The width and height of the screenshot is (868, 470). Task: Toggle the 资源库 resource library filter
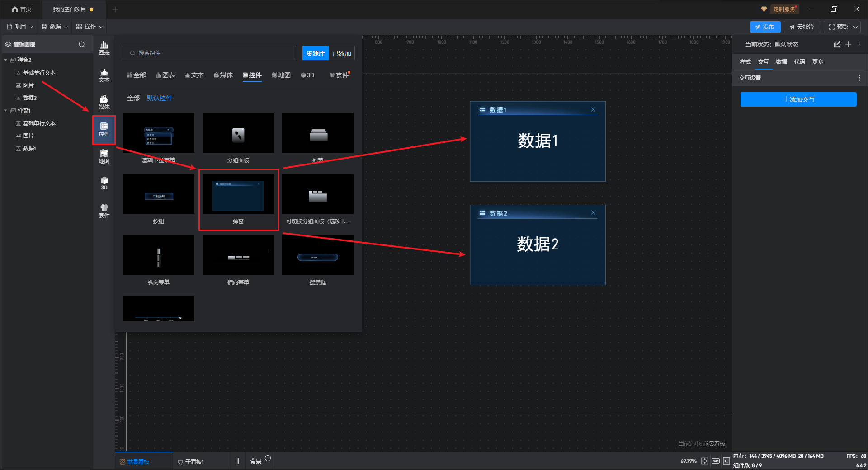pyautogui.click(x=315, y=53)
